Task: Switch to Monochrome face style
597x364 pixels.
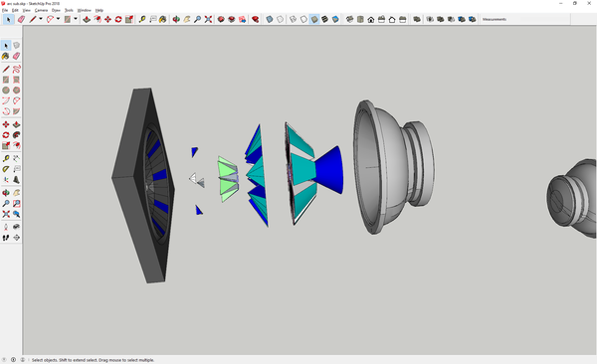Action: (335, 19)
